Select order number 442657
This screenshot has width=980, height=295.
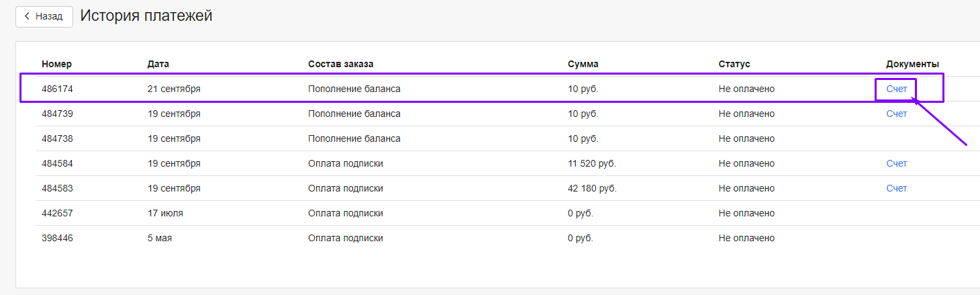[57, 213]
